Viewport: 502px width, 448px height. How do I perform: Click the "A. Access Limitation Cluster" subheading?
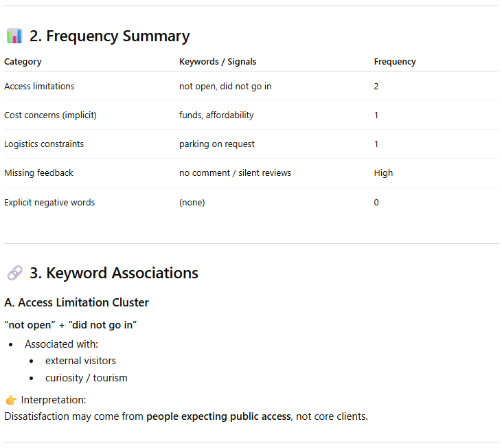[76, 303]
